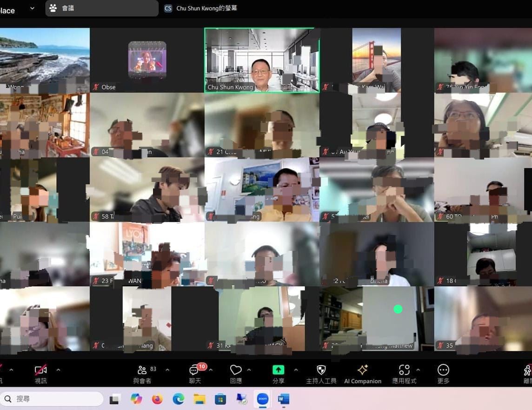Open 主持人工具 host tools shield icon
The image size is (532, 410).
321,370
